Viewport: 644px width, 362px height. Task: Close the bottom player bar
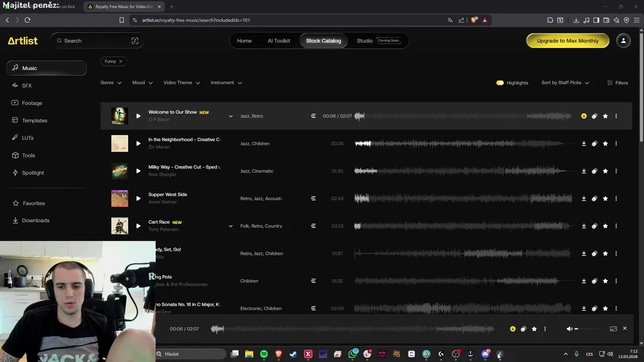[x=625, y=328]
